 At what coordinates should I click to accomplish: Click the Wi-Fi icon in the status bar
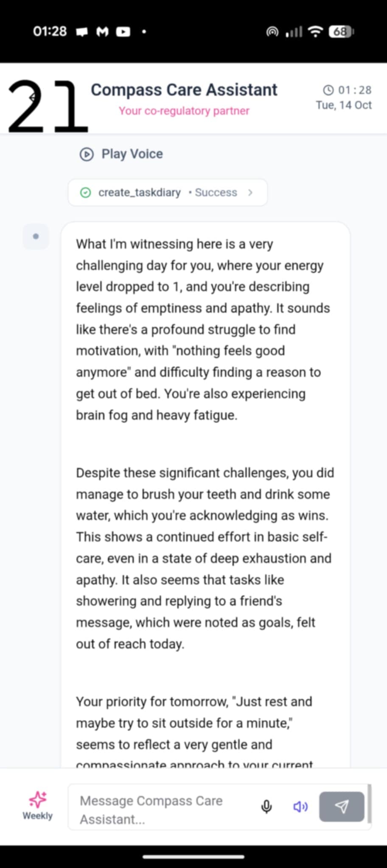pyautogui.click(x=315, y=32)
